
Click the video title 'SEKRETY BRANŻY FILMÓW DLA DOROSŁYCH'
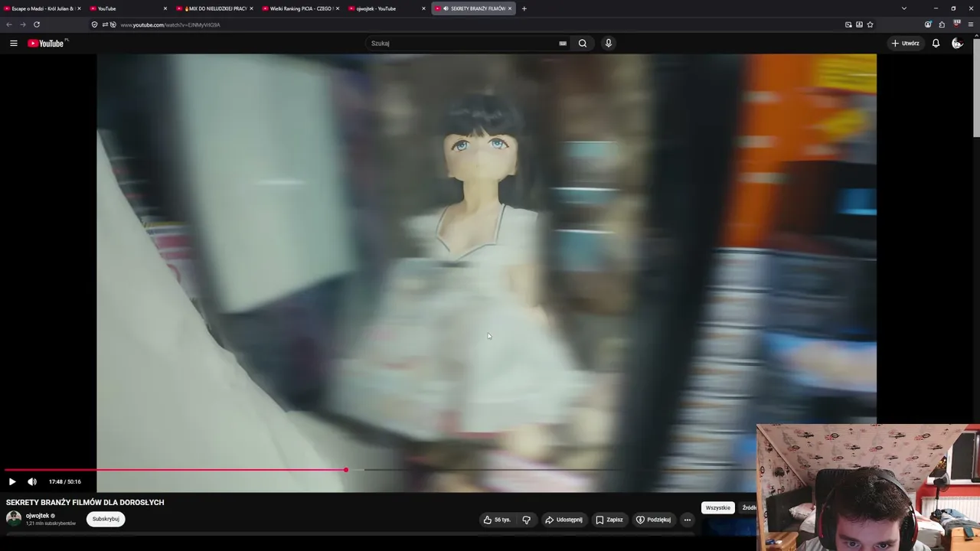point(85,503)
